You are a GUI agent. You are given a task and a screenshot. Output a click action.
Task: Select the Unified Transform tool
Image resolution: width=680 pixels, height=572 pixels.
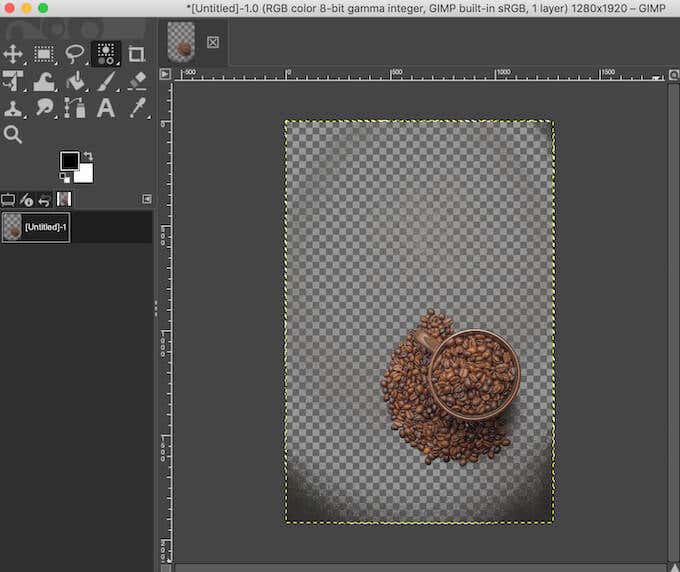pos(14,80)
